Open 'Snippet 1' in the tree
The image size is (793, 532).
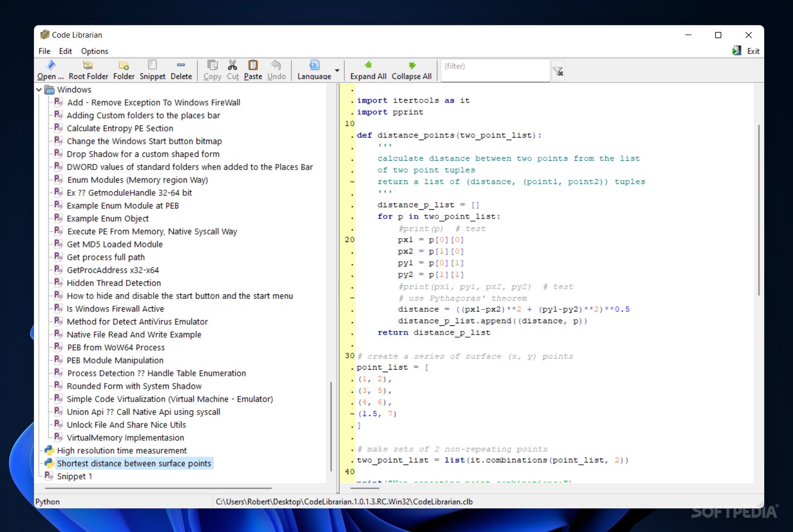coord(75,476)
